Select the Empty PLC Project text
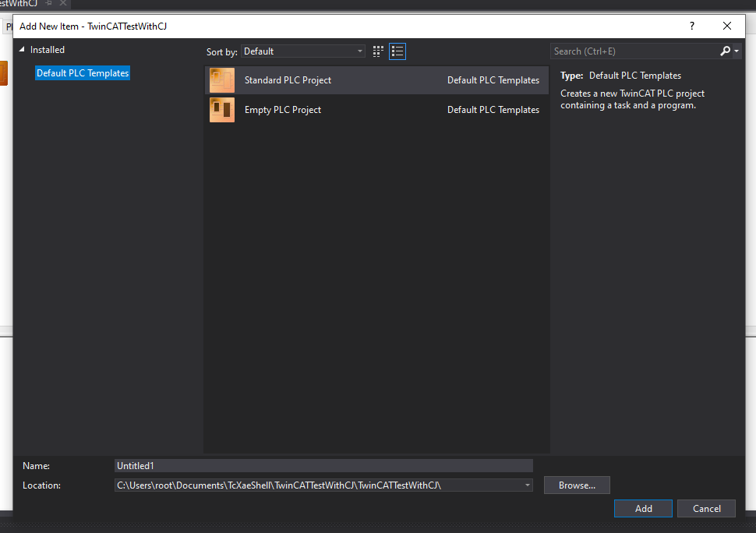The image size is (756, 533). pyautogui.click(x=283, y=110)
